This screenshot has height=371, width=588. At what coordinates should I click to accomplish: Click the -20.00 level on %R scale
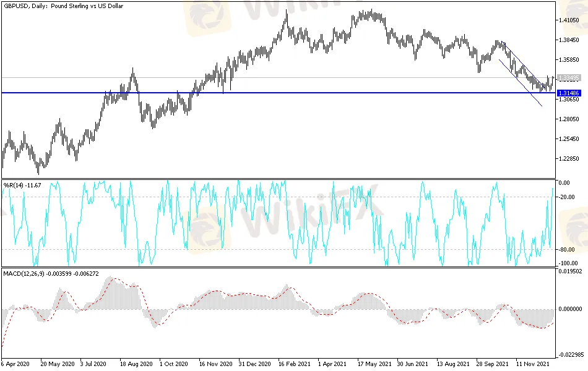click(566, 197)
